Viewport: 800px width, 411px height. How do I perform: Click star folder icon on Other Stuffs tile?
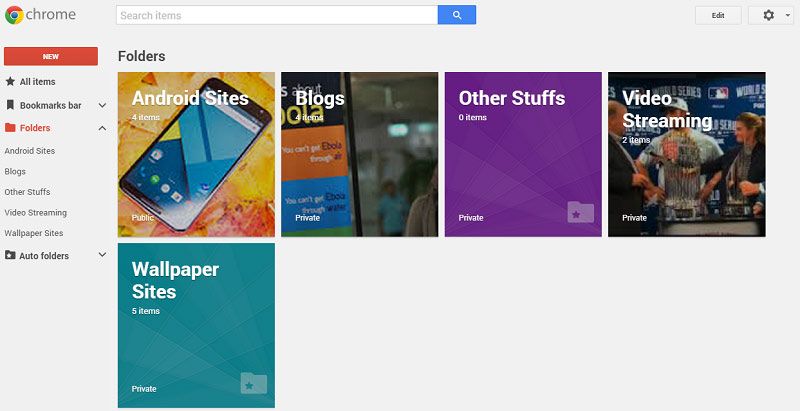tap(581, 212)
